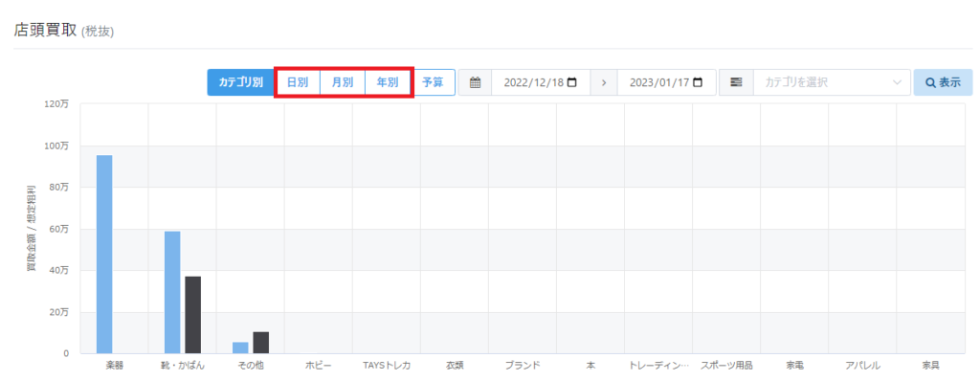The width and height of the screenshot is (980, 381).
Task: Open end date picker calendar icon
Action: [698, 82]
